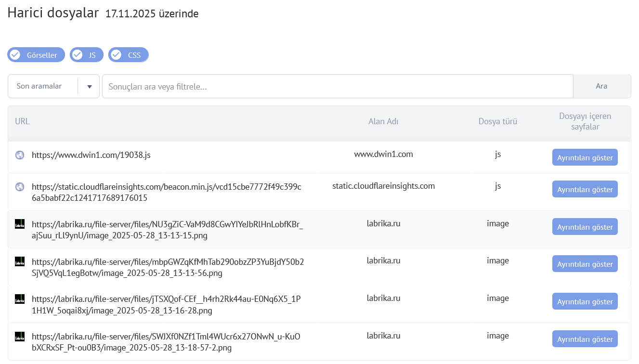
Task: Select the URL column header
Action: 22,121
